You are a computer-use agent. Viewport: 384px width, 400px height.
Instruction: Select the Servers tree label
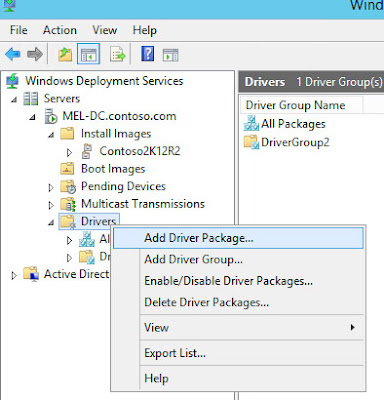[x=62, y=98]
